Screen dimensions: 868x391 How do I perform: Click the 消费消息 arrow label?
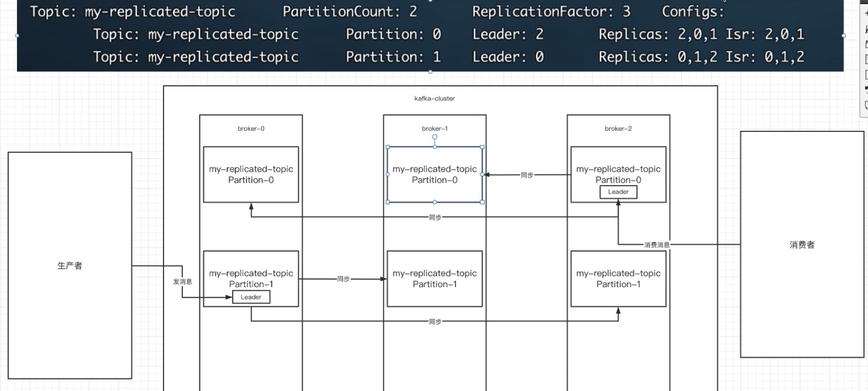click(x=657, y=245)
